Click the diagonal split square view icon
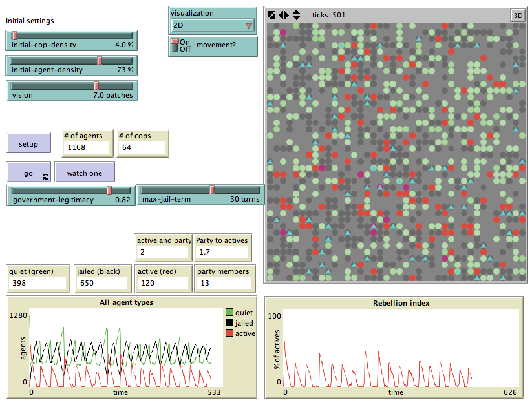 (x=271, y=15)
